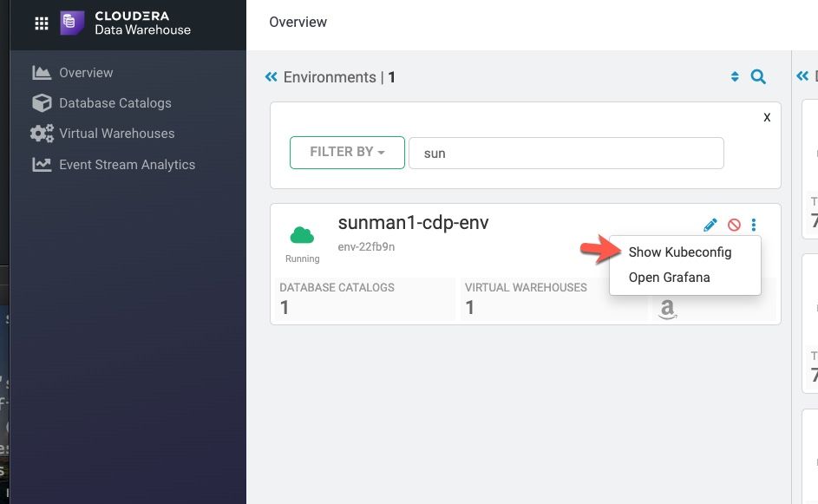Select Show Kubeconfig from the menu
The image size is (818, 504).
tap(680, 252)
